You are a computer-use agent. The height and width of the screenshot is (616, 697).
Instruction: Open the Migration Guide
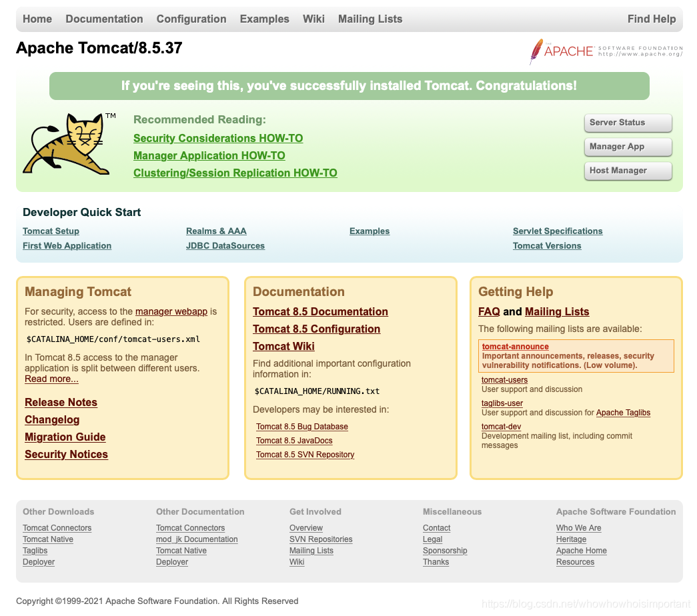point(65,437)
